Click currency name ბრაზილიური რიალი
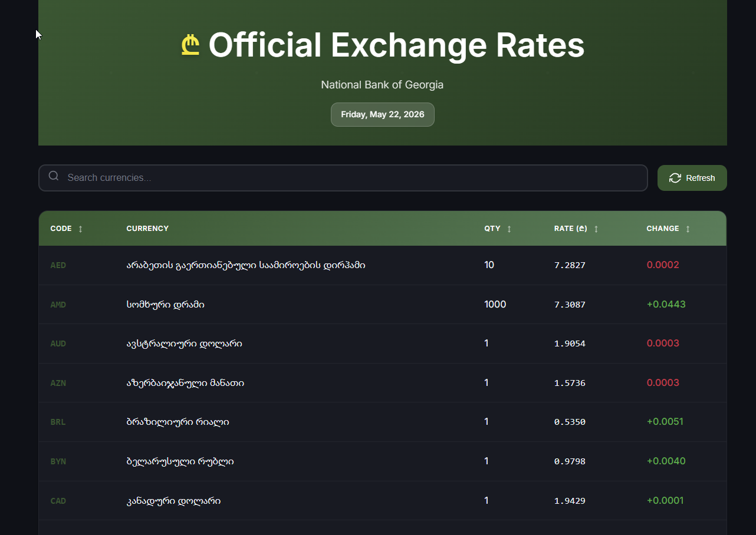 click(178, 422)
